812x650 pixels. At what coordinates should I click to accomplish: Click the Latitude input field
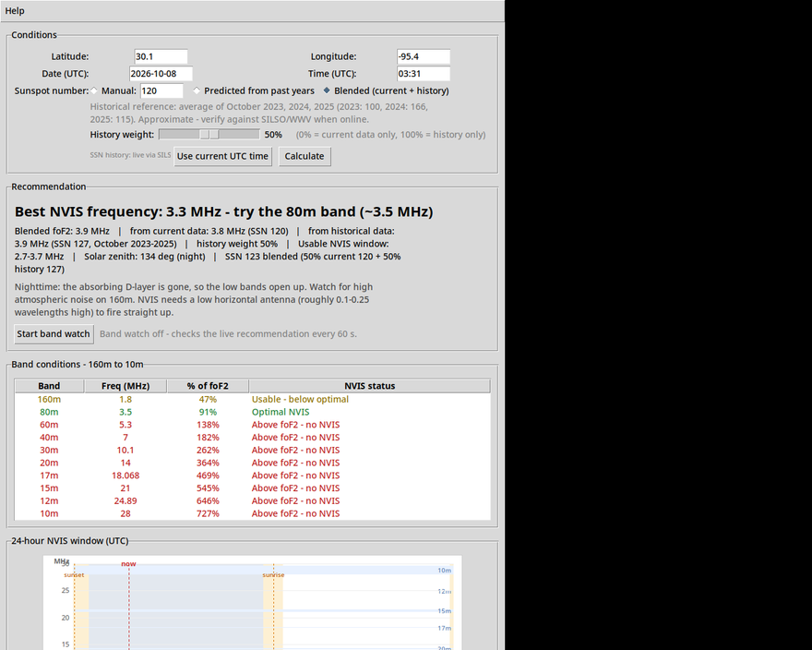161,56
